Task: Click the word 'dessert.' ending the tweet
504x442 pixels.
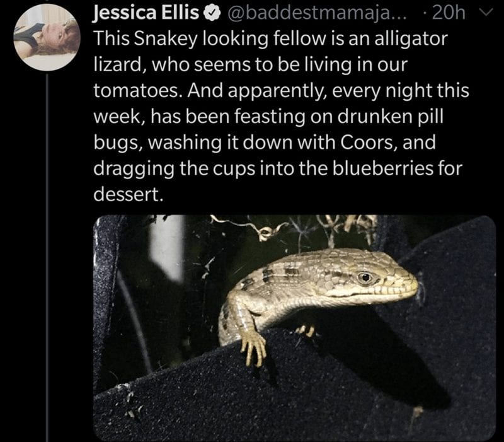Action: coord(129,194)
